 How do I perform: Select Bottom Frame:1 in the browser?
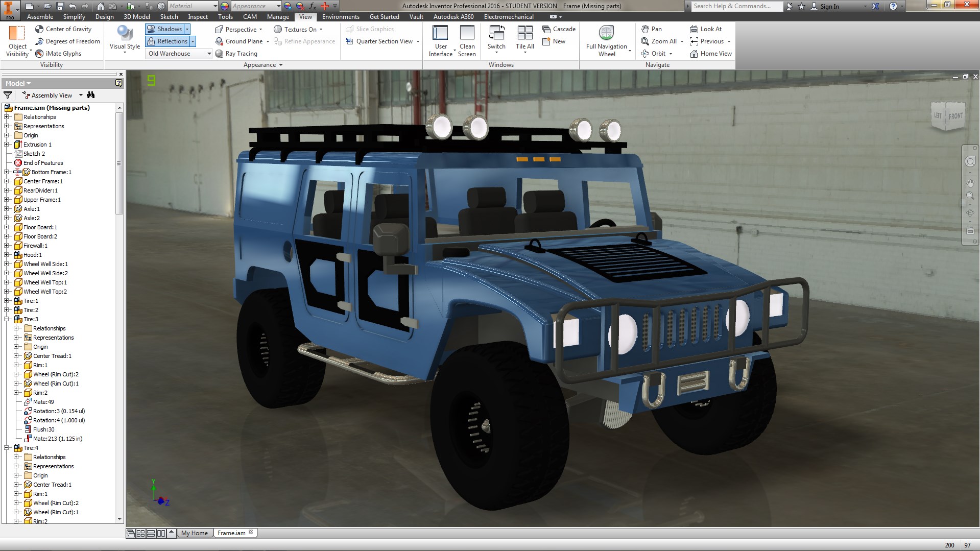(x=51, y=172)
